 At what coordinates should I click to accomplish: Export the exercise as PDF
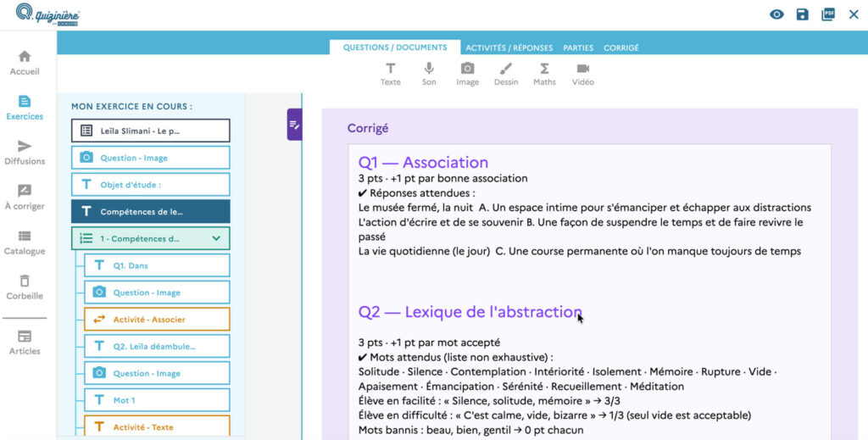[x=828, y=14]
